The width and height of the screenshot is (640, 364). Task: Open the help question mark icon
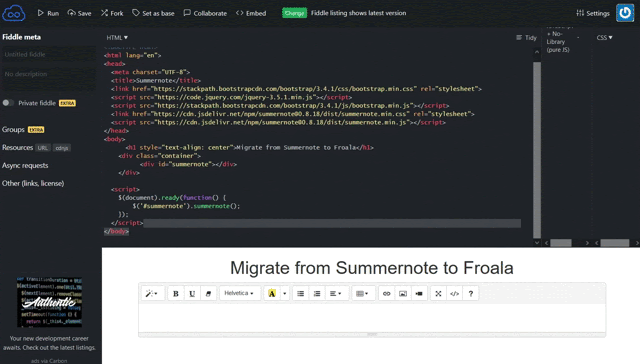click(471, 293)
